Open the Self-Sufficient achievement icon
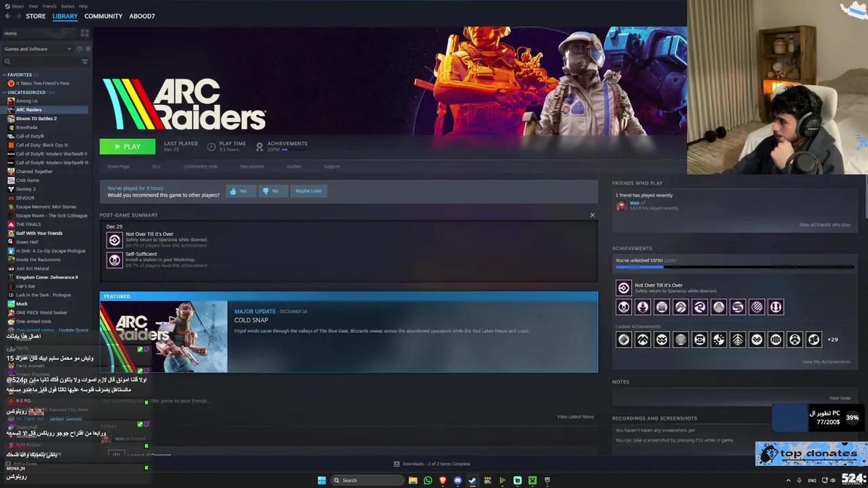868x488 pixels. (115, 260)
